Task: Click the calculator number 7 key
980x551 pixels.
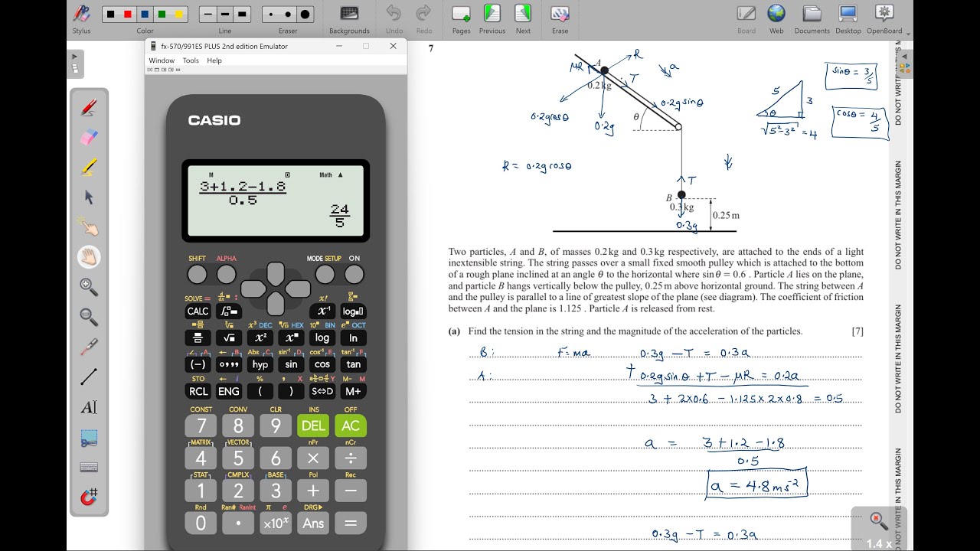Action: [x=201, y=426]
